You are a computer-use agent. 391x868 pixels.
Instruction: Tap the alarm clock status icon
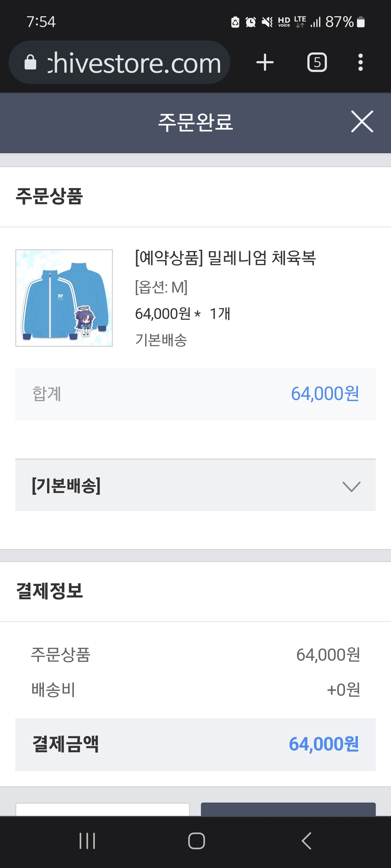pyautogui.click(x=251, y=22)
